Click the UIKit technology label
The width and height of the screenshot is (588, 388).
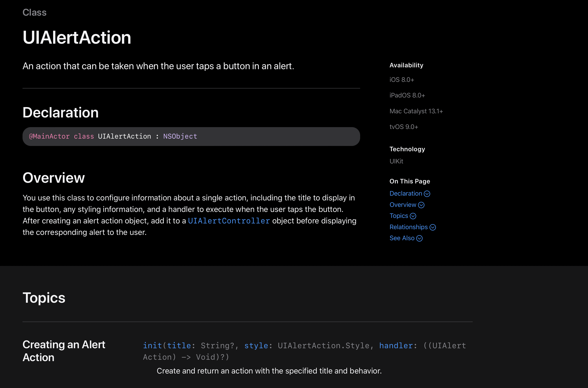pos(396,161)
